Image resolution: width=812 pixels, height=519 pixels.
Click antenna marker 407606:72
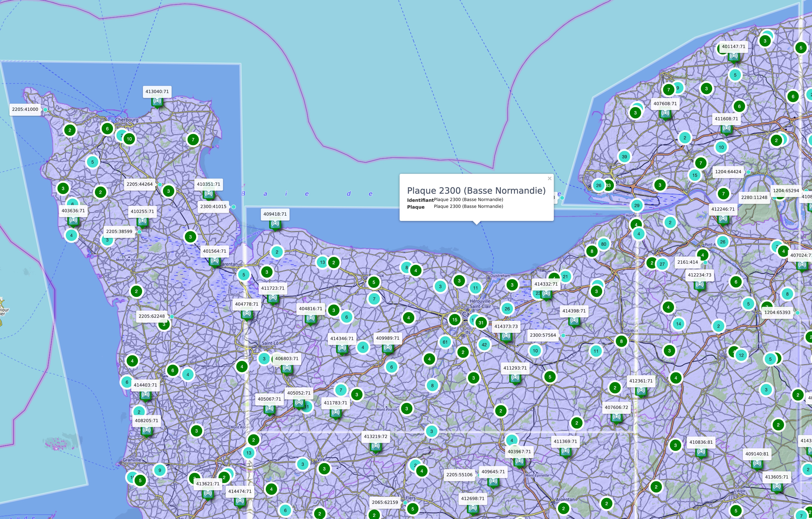click(616, 418)
